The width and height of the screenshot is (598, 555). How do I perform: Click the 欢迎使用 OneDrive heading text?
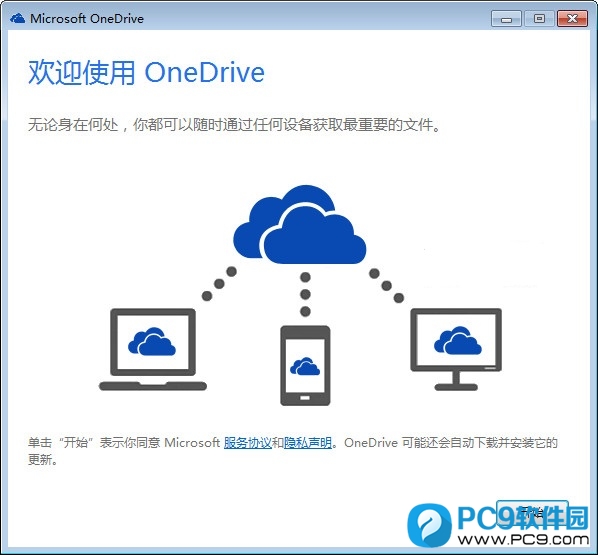146,72
